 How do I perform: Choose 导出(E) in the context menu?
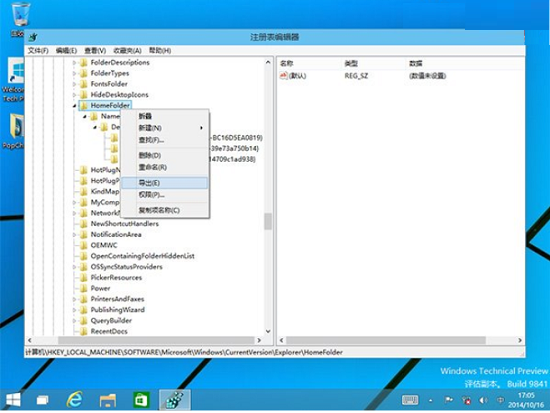(165, 183)
